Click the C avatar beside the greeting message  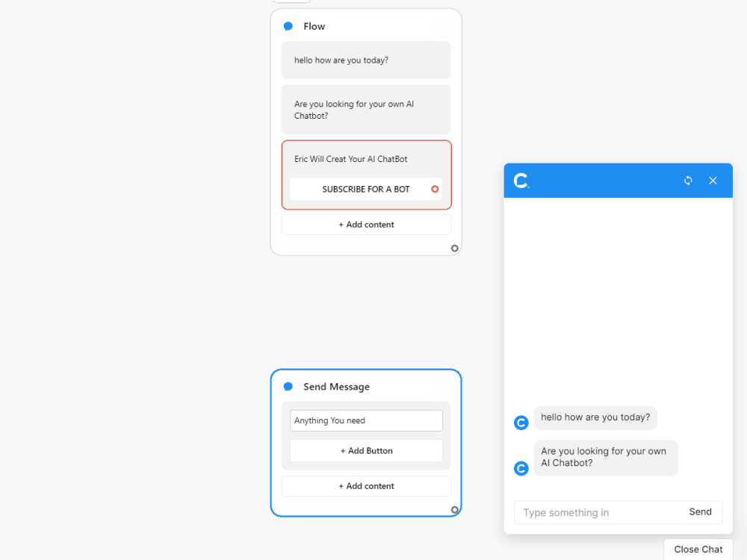(x=521, y=423)
